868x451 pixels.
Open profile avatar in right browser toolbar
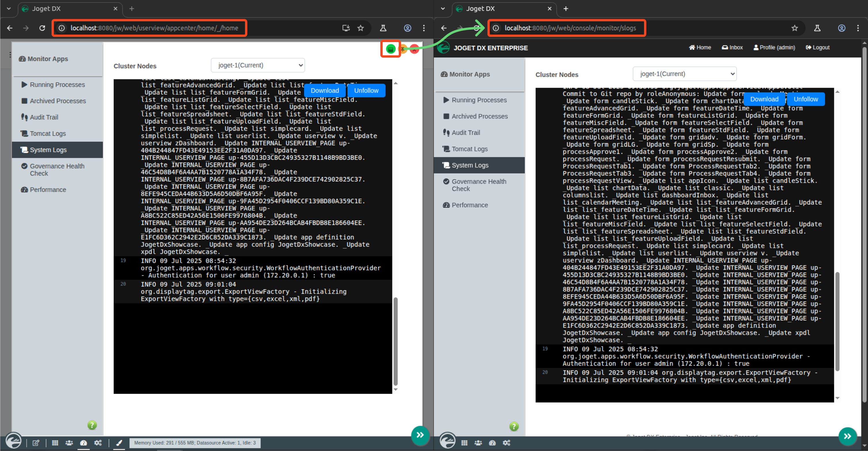[842, 28]
